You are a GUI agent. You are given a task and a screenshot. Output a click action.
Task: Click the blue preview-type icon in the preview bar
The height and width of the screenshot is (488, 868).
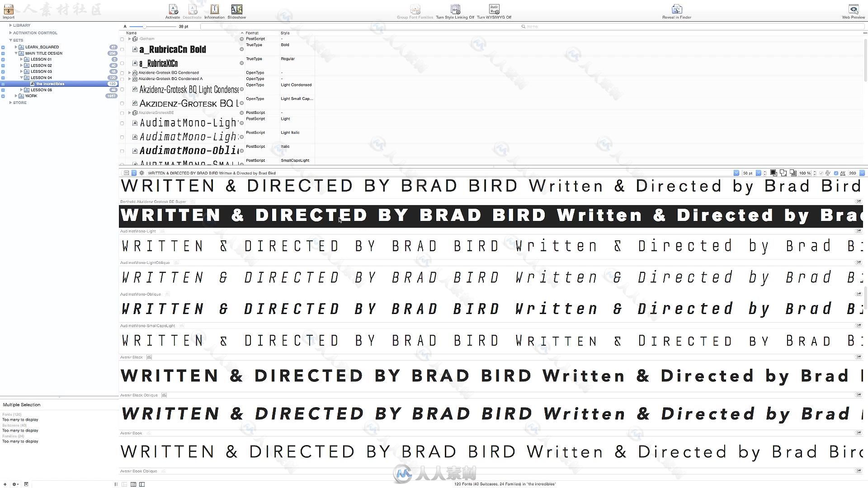(x=134, y=173)
